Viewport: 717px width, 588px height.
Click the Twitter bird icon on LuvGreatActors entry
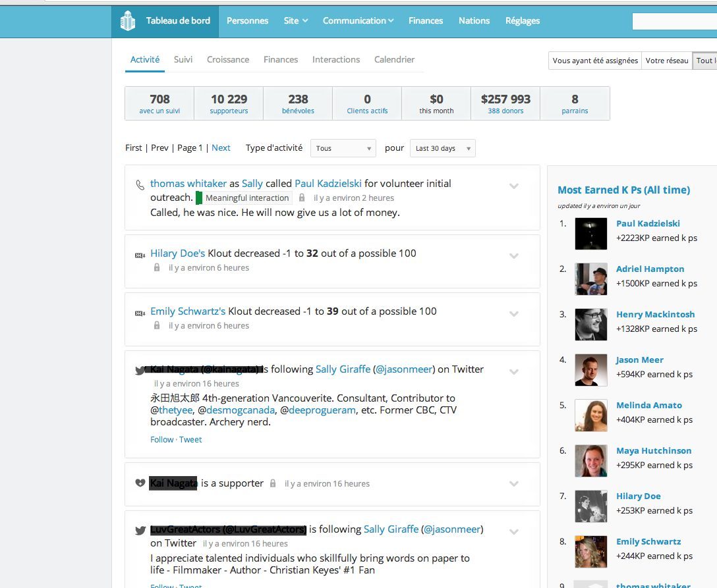tap(140, 530)
